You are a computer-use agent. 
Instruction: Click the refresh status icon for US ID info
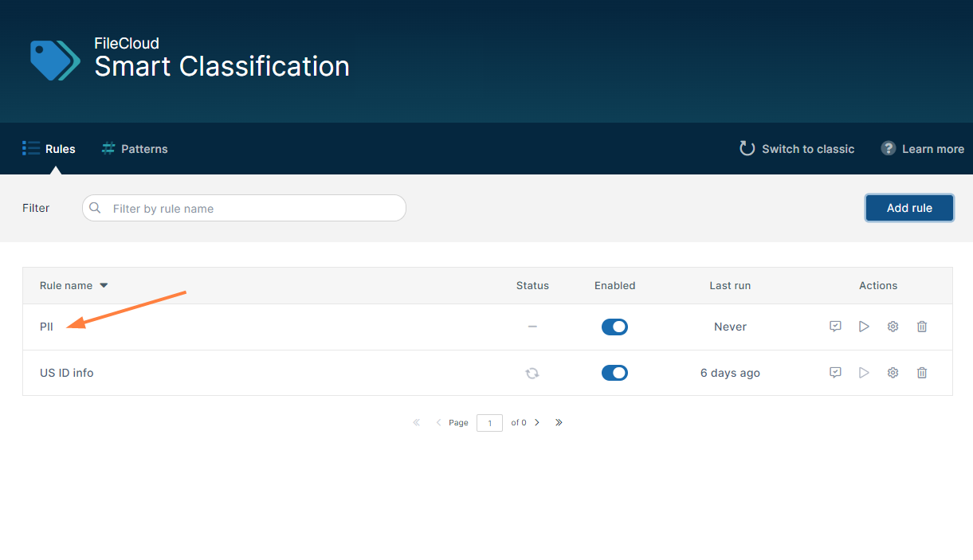click(x=532, y=373)
